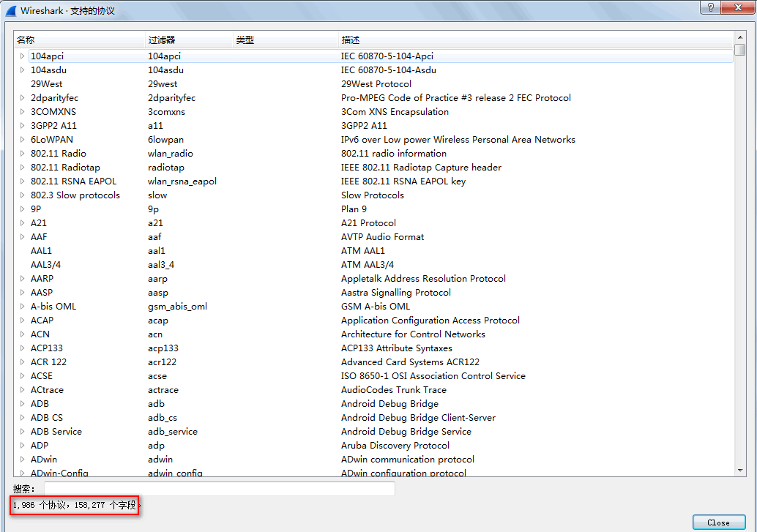The width and height of the screenshot is (757, 532).
Task: Expand the ADB protocol row
Action: point(22,404)
